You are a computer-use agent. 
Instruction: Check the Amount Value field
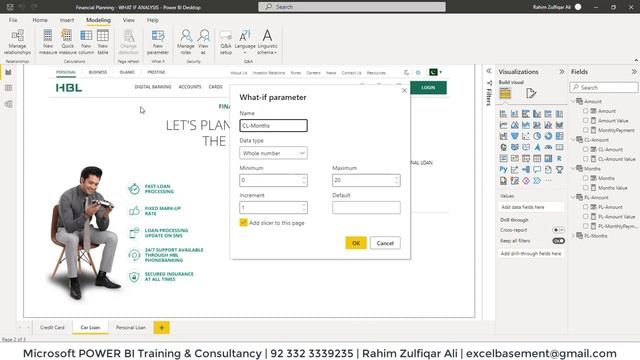586,120
